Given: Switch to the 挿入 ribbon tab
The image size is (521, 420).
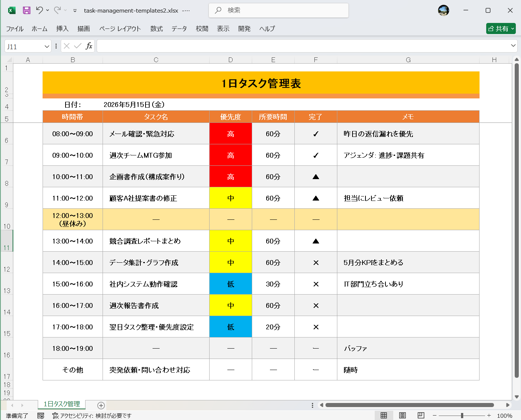Looking at the screenshot, I should click(x=62, y=28).
